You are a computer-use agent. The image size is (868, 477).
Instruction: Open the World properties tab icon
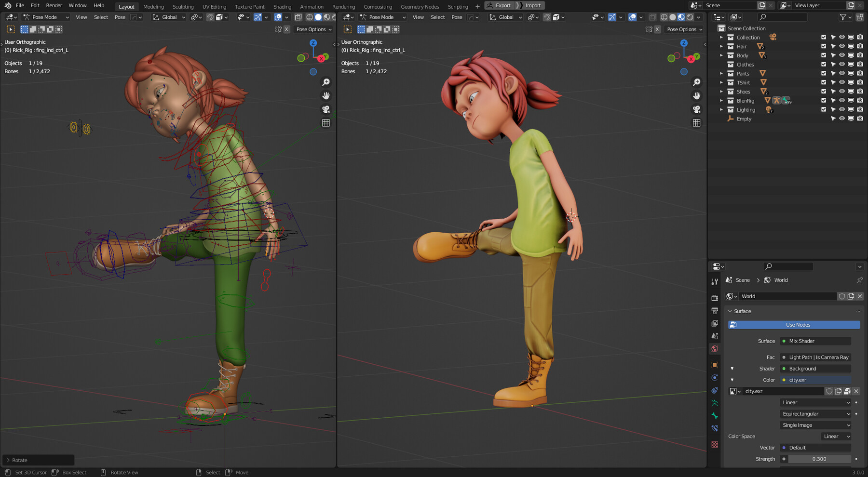pos(715,349)
